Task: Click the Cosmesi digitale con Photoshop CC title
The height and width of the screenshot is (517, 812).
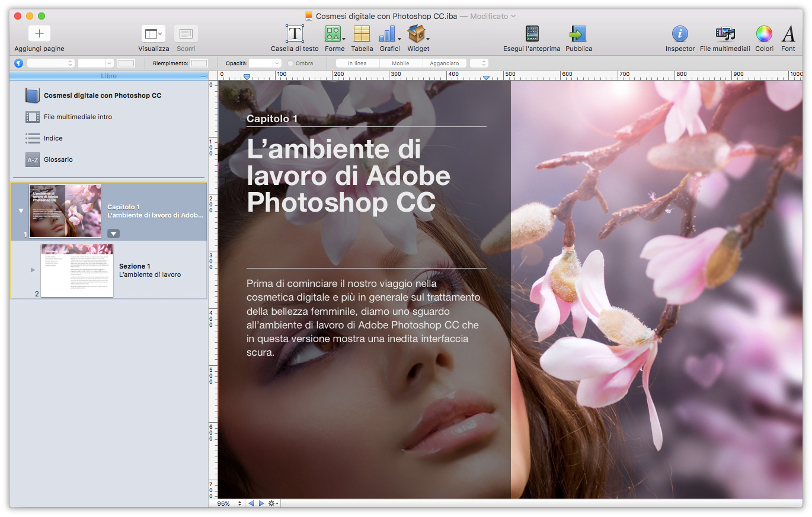Action: 103,95
